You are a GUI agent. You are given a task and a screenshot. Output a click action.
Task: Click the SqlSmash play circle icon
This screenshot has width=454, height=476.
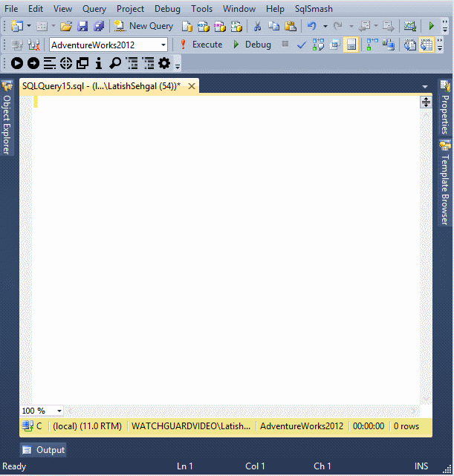point(17,63)
